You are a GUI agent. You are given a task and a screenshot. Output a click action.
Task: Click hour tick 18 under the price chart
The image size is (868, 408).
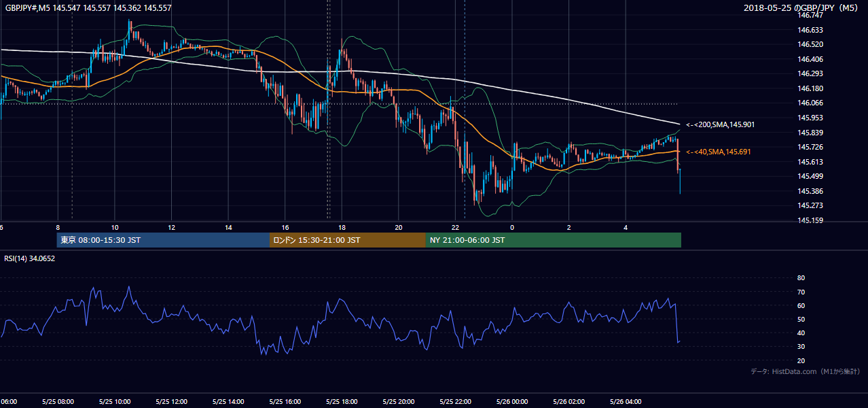click(342, 227)
